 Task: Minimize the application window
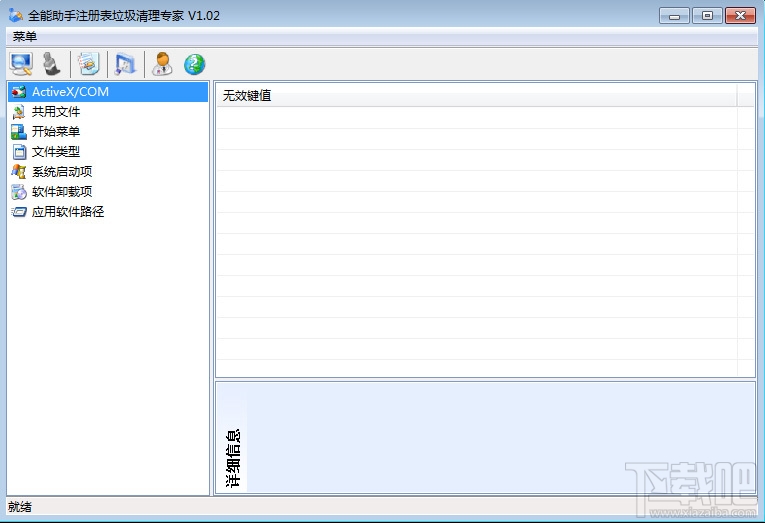[674, 16]
